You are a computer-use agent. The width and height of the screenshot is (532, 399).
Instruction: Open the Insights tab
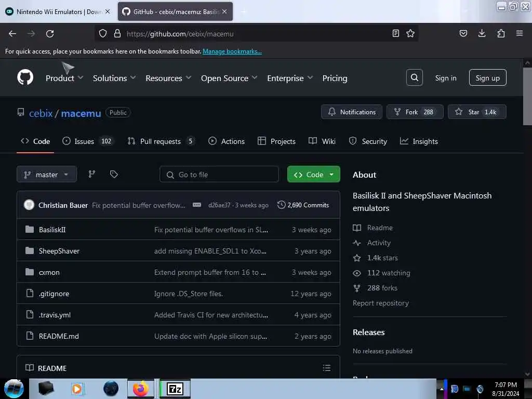click(419, 141)
